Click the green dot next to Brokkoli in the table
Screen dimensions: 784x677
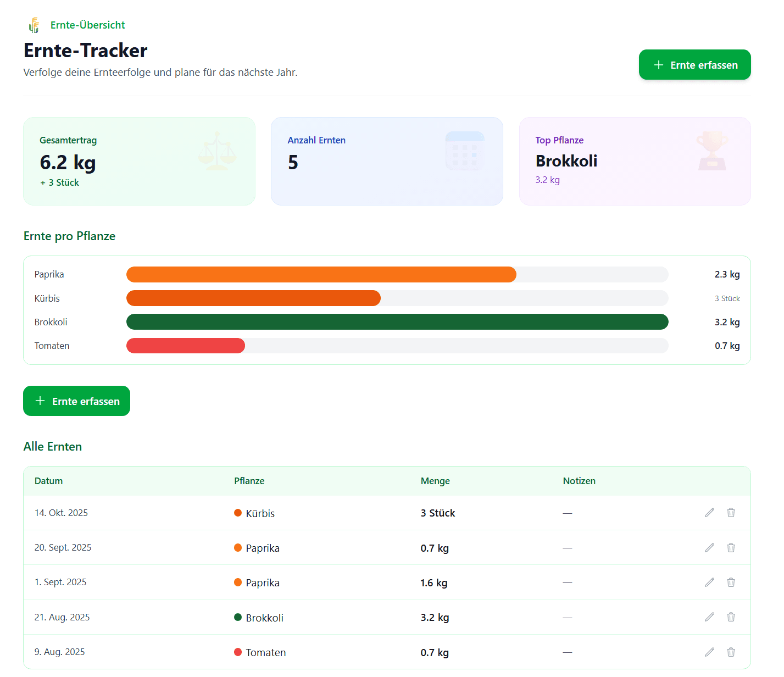pos(238,617)
